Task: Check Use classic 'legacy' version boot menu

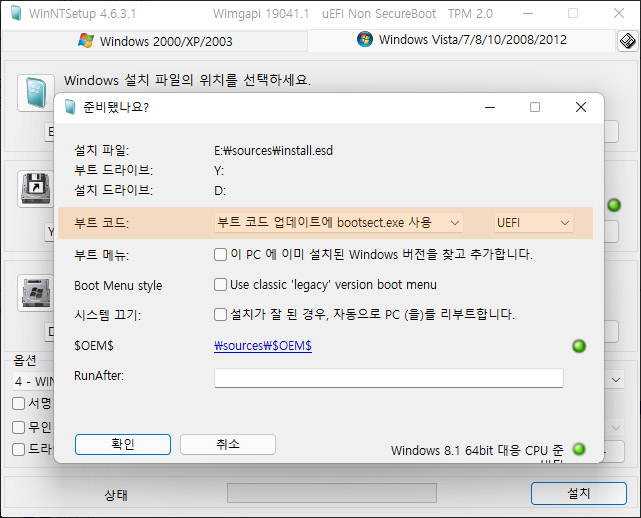Action: (220, 285)
